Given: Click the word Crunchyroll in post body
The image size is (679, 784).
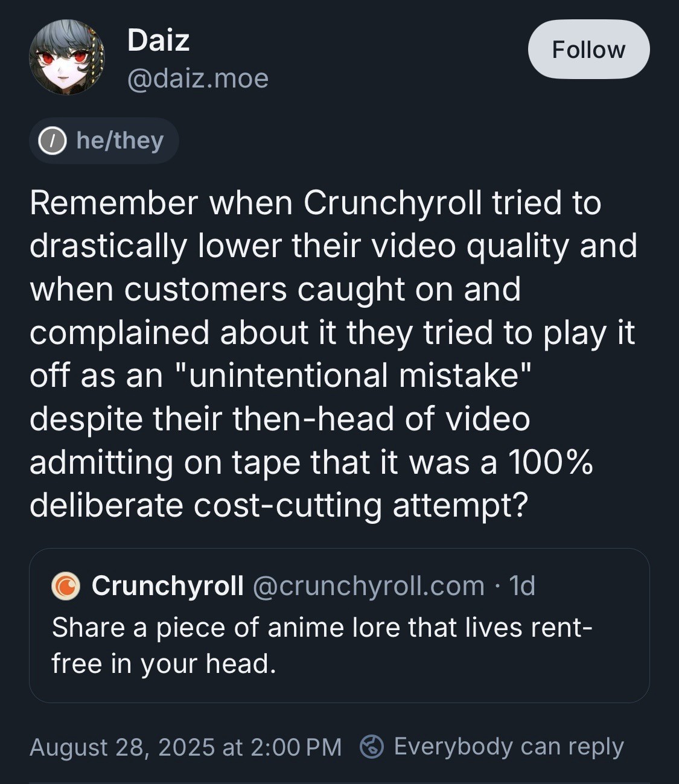Looking at the screenshot, I should click(x=392, y=203).
